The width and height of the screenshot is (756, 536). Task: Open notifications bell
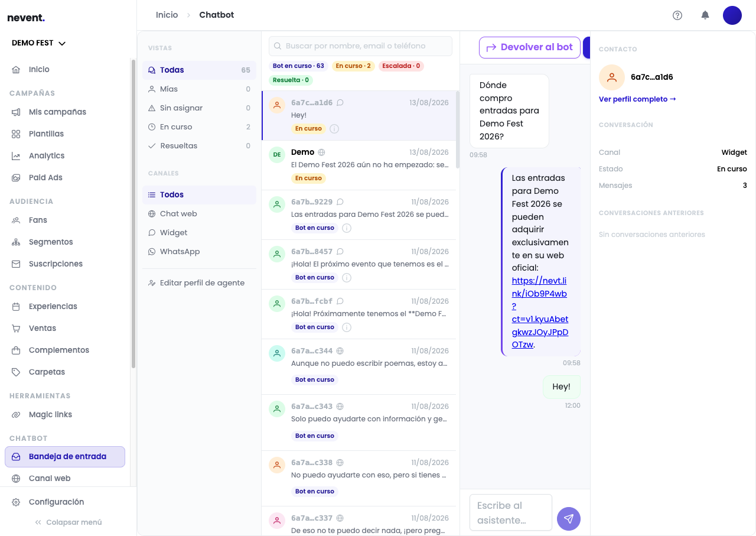point(705,15)
